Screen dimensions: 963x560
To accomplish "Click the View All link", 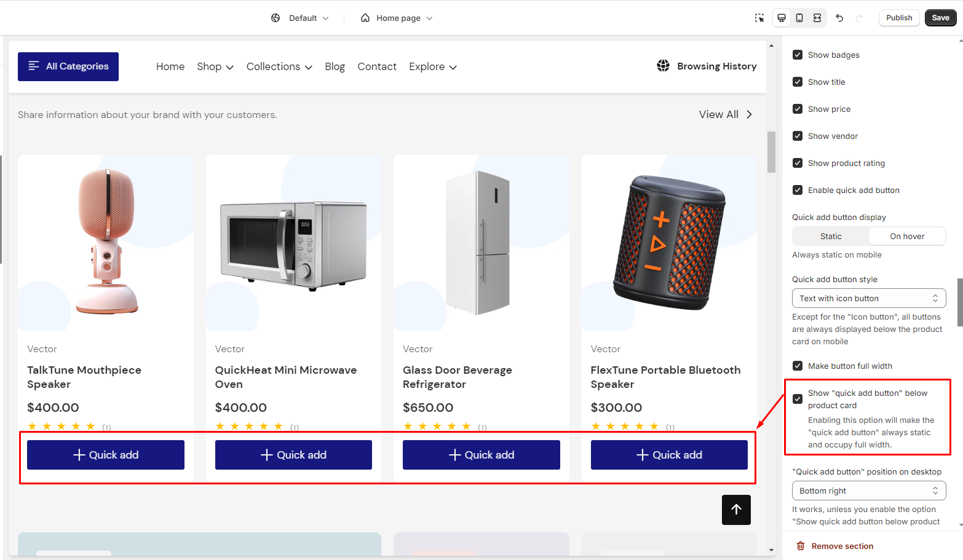I will 726,114.
